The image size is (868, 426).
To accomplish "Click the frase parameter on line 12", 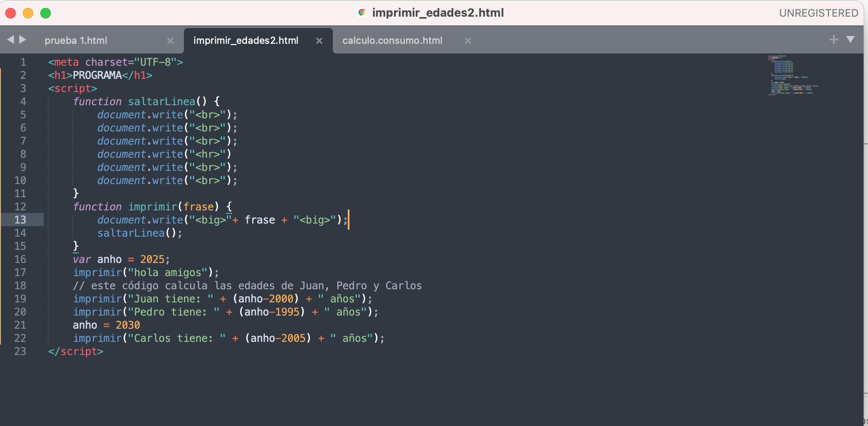I will pos(198,206).
